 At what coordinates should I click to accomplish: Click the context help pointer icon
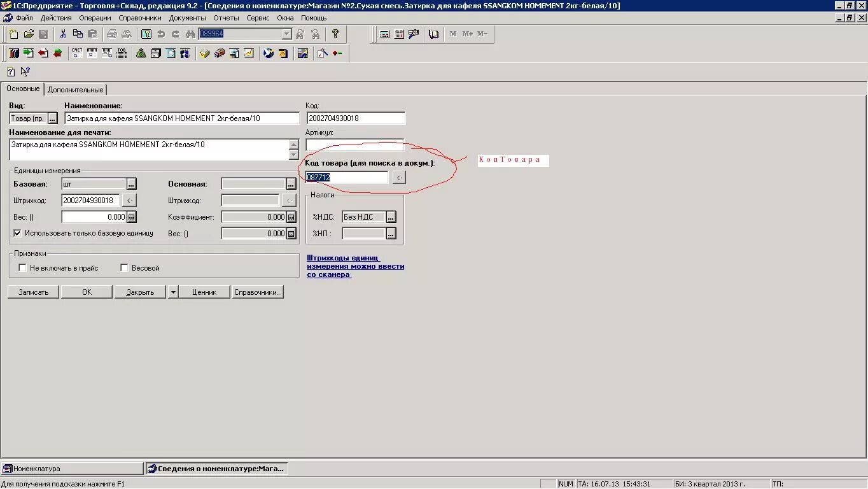[x=25, y=72]
